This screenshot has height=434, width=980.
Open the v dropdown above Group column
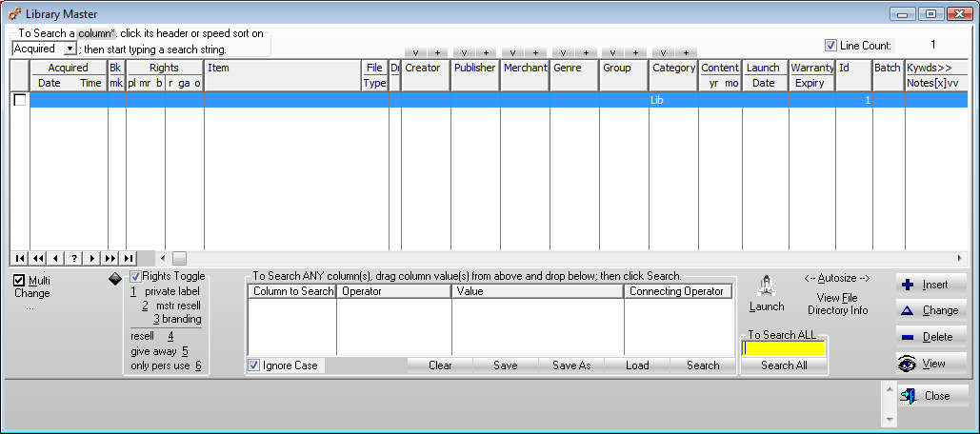click(613, 53)
